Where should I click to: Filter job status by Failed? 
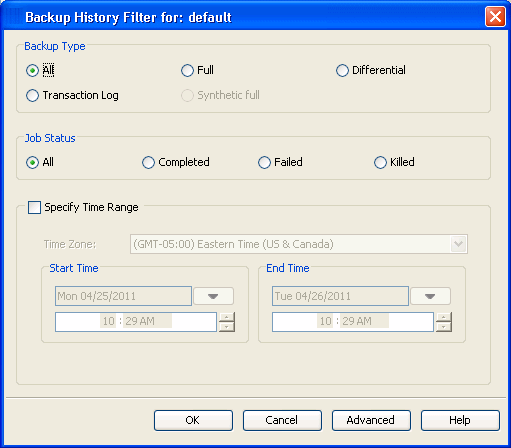(x=264, y=162)
